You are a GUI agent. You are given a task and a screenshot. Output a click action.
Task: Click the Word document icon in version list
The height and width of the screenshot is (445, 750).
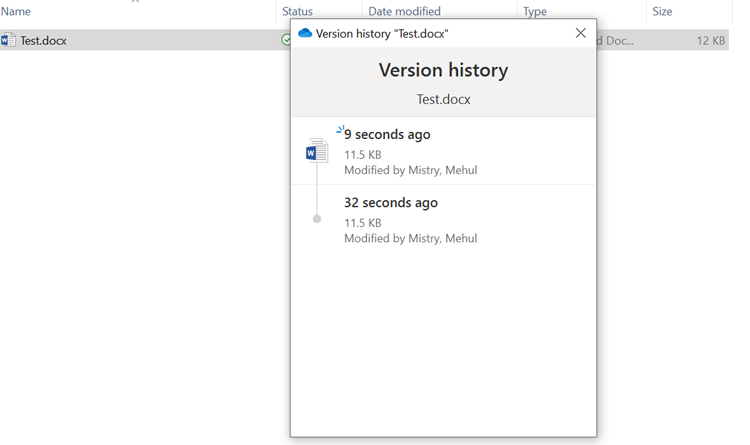[x=317, y=151]
